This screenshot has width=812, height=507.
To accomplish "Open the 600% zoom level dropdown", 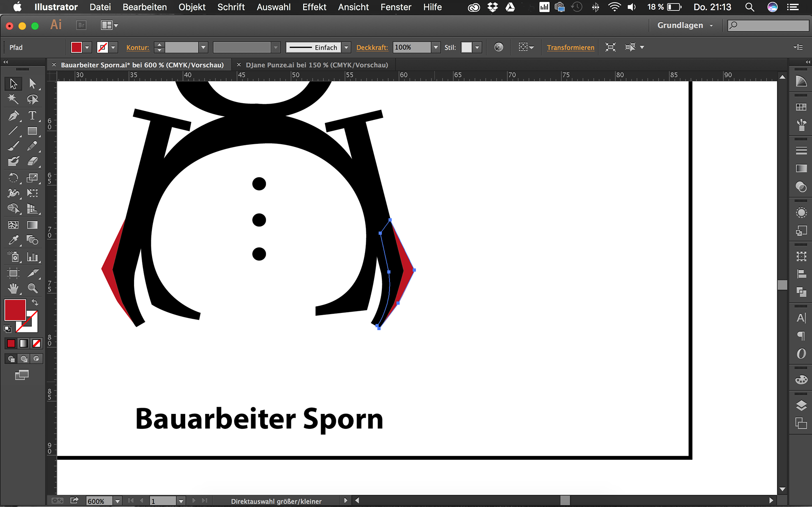I will [x=118, y=501].
